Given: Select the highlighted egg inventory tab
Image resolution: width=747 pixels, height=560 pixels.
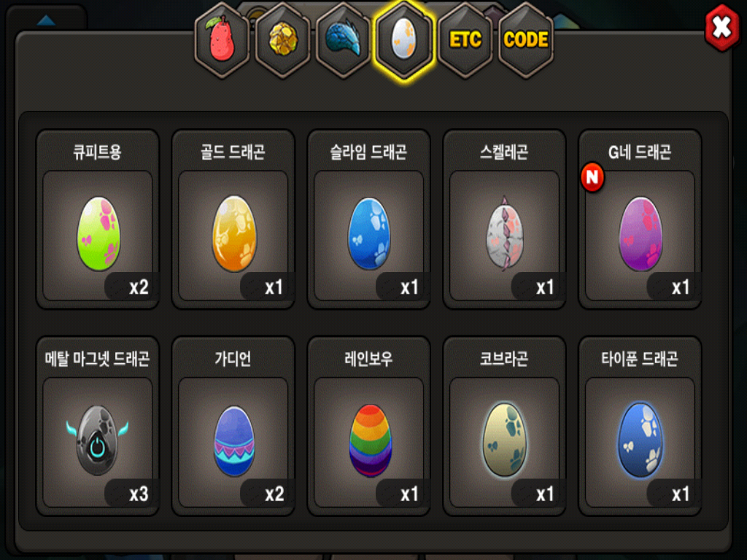Looking at the screenshot, I should click(404, 41).
